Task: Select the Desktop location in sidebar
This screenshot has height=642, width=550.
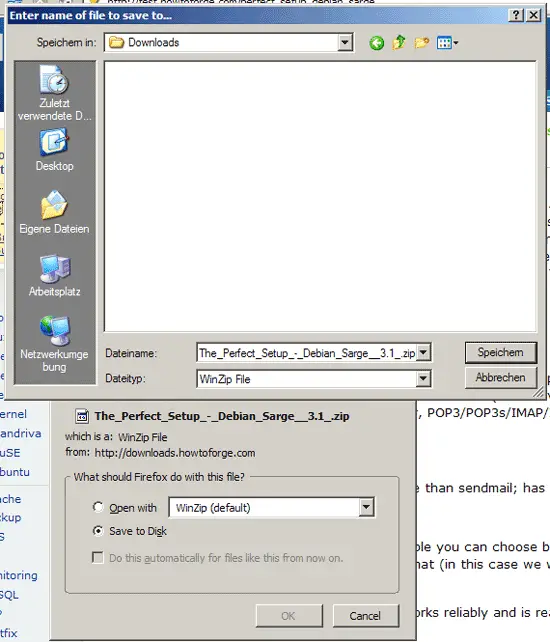Action: coord(54,149)
